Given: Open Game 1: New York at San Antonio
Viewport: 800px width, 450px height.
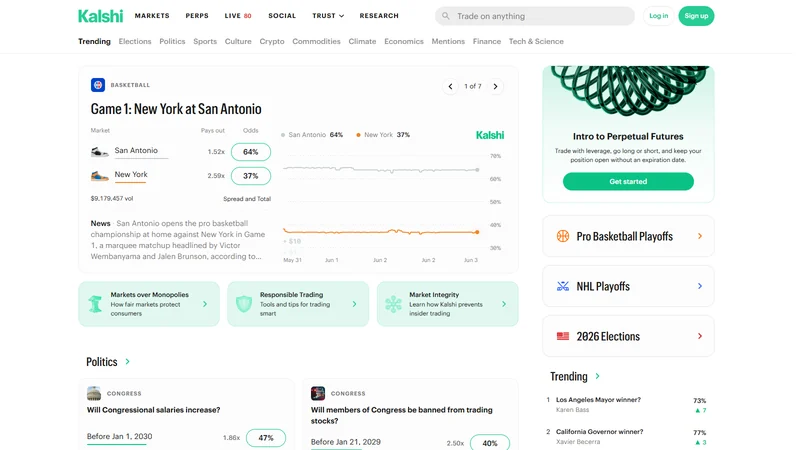Looking at the screenshot, I should [176, 109].
